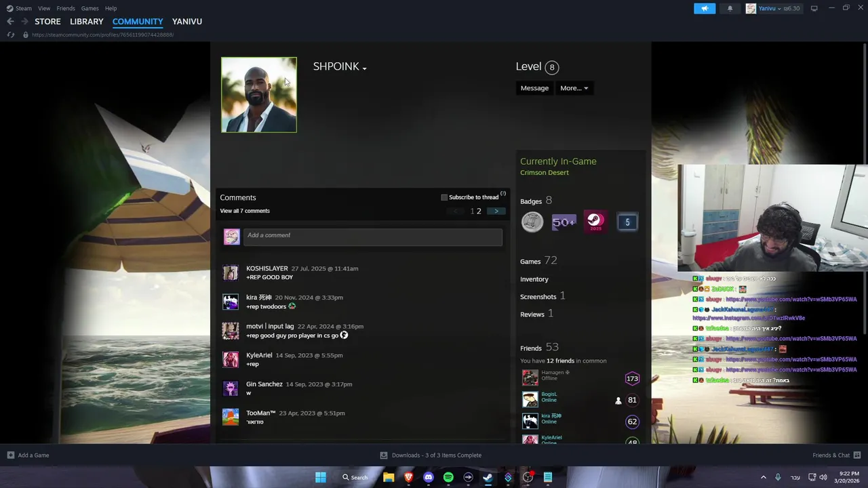Click the Add a Game plus icon
This screenshot has height=488, width=868.
[10, 455]
